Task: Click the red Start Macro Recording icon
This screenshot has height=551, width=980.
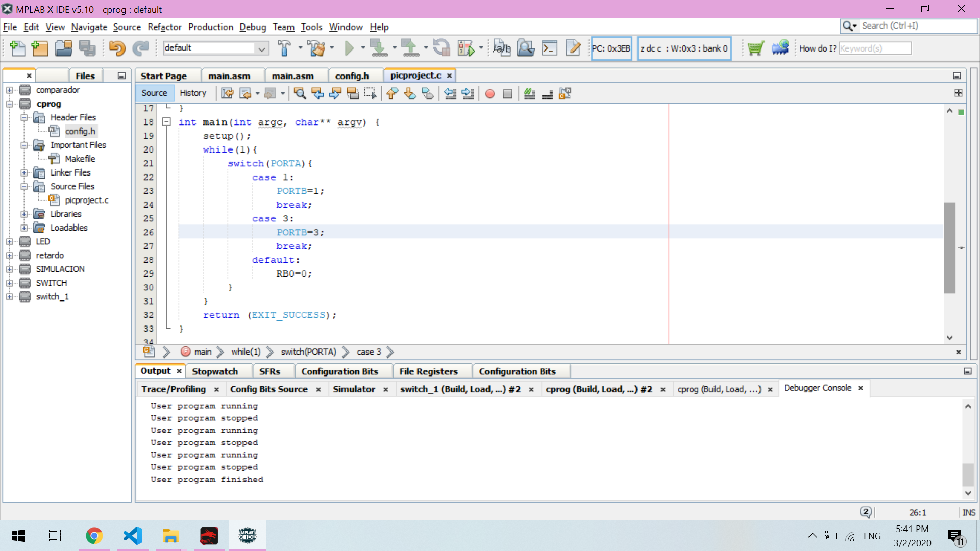Action: 489,94
